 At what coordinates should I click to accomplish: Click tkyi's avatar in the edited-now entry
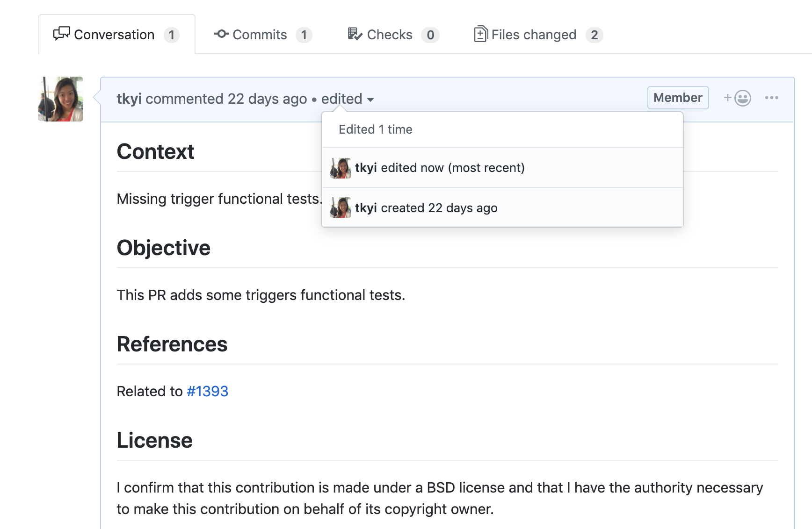point(341,168)
